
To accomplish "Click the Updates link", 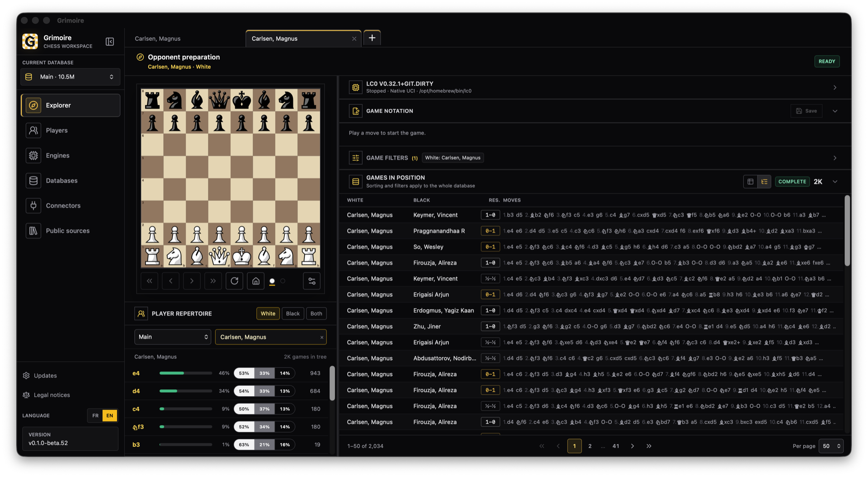I will click(40, 375).
